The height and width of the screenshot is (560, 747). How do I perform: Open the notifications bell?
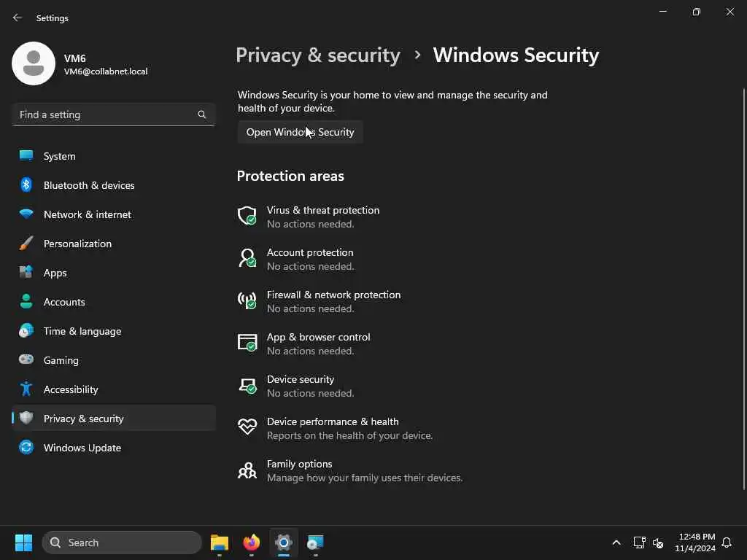coord(727,542)
